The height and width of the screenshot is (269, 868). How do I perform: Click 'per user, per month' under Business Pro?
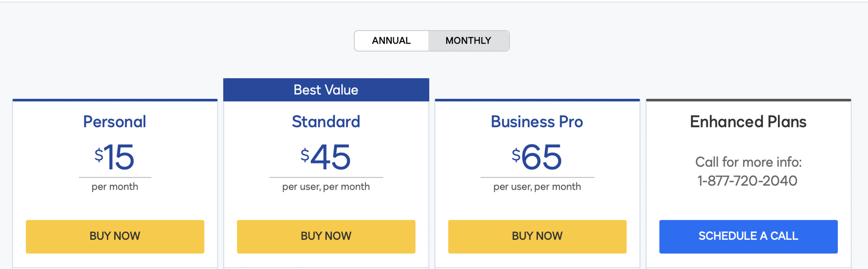[x=537, y=187]
